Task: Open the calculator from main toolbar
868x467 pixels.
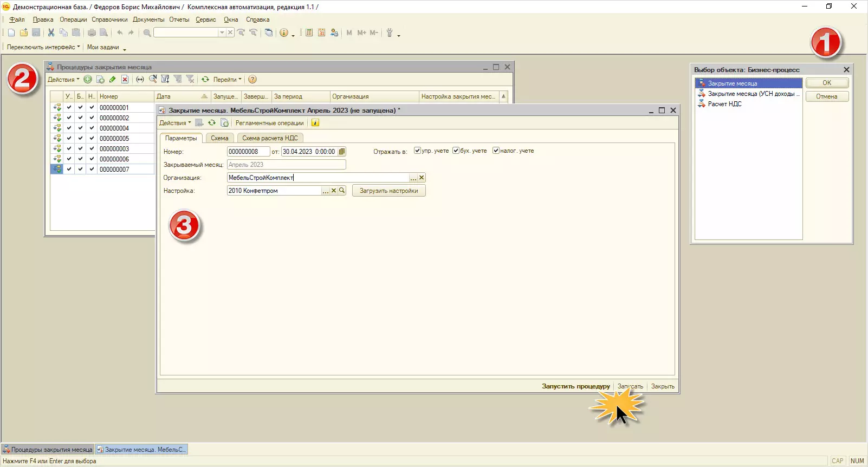Action: (309, 33)
